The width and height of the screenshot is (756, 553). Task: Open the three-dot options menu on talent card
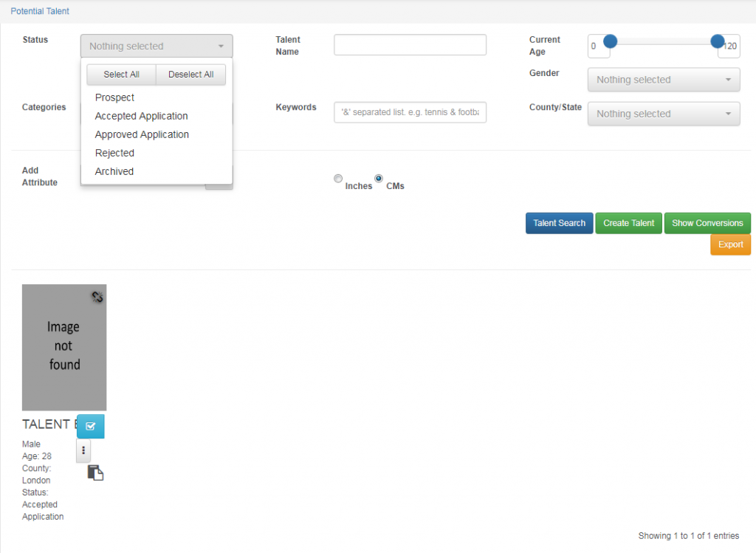[x=83, y=450]
